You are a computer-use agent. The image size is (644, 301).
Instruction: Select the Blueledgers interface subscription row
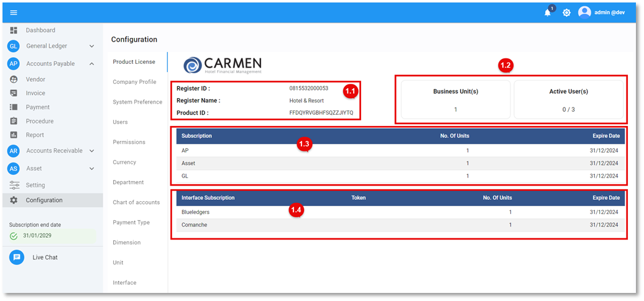pos(398,212)
